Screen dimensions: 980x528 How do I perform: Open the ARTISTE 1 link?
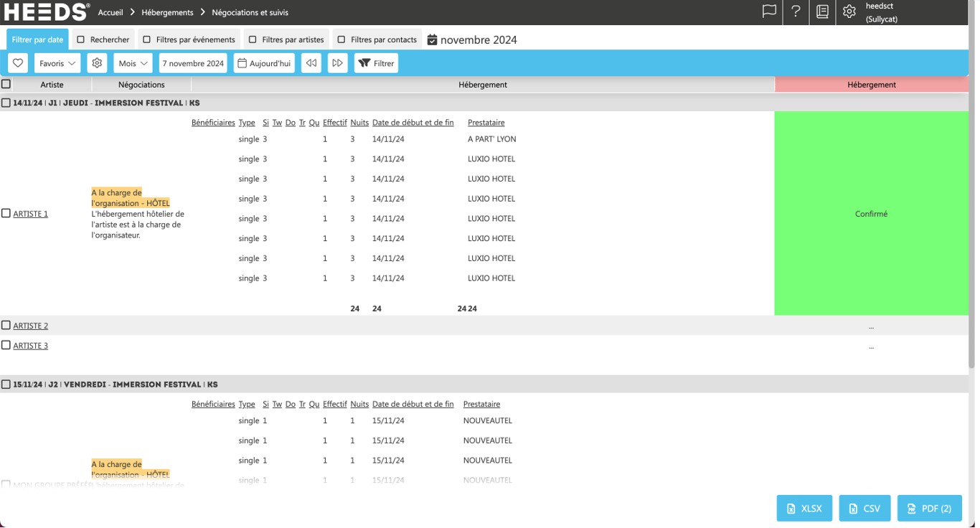point(31,214)
